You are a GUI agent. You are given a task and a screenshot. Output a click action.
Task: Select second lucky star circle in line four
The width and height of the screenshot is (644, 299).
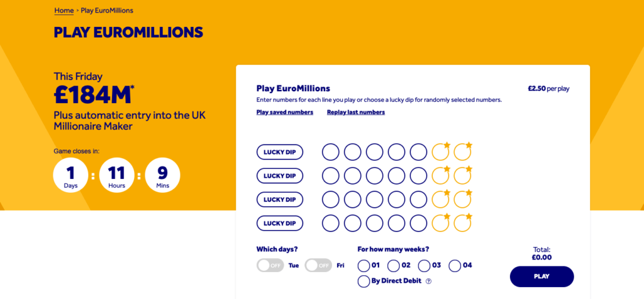tap(462, 223)
